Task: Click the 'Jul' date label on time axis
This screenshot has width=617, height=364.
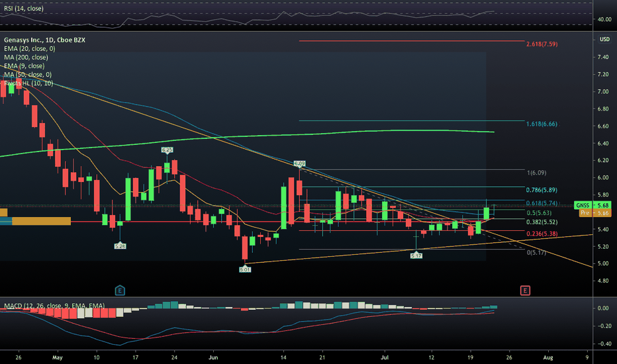Action: [385, 357]
